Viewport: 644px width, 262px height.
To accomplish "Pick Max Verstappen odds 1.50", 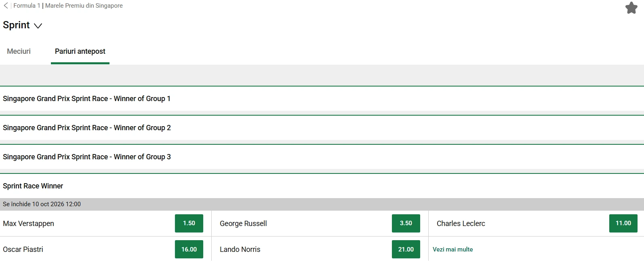I will (189, 223).
